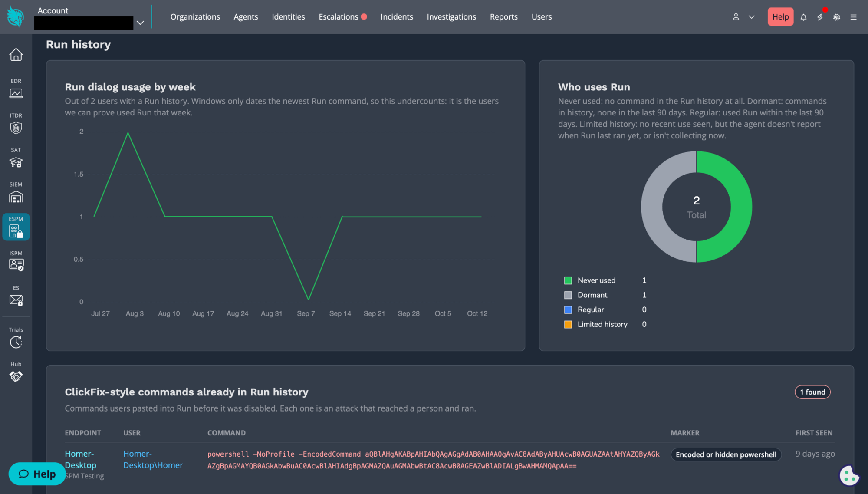Expand the Account selector dropdown
Image resolution: width=868 pixels, height=494 pixels.
pyautogui.click(x=140, y=23)
